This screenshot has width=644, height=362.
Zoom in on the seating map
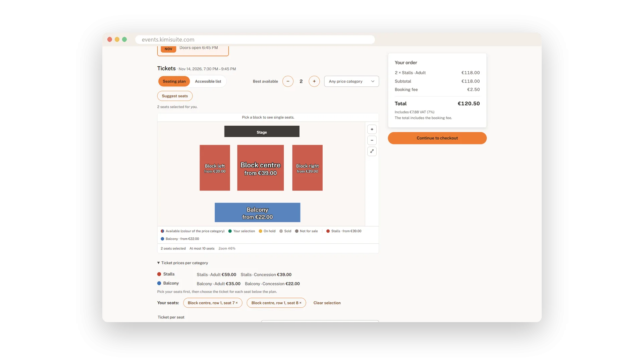pos(372,129)
